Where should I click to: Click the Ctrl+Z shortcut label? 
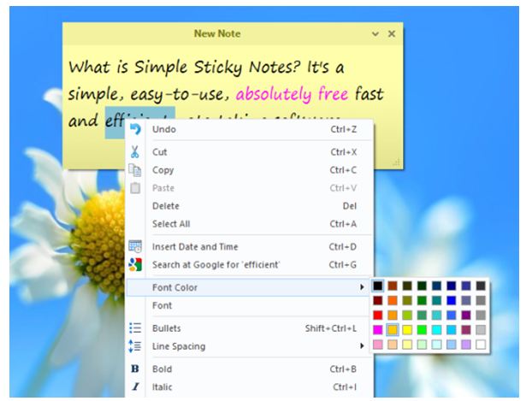point(343,129)
